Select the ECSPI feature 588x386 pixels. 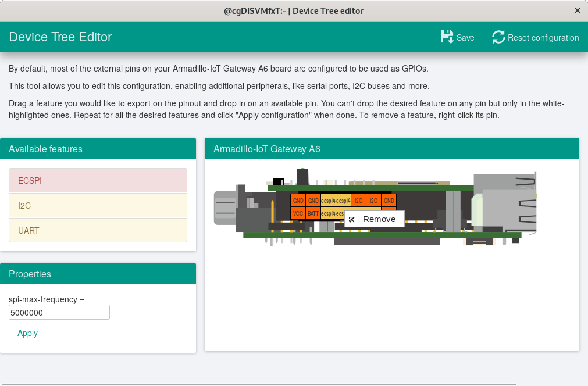coord(98,180)
